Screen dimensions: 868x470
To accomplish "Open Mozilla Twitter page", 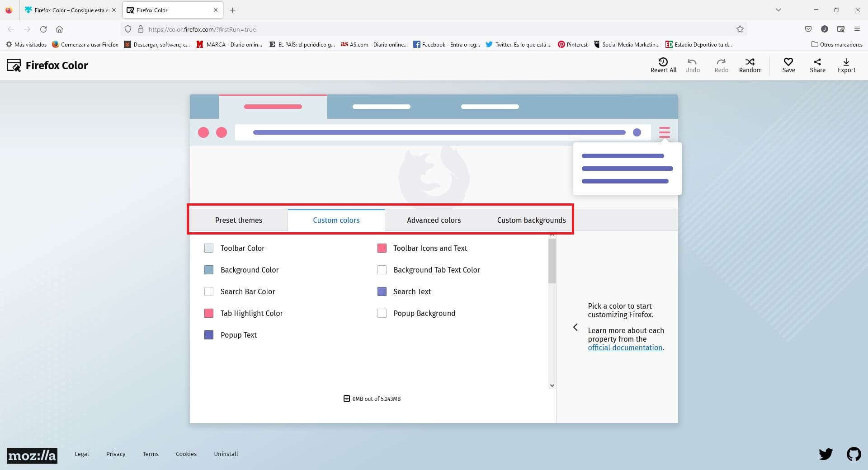I will click(x=826, y=454).
